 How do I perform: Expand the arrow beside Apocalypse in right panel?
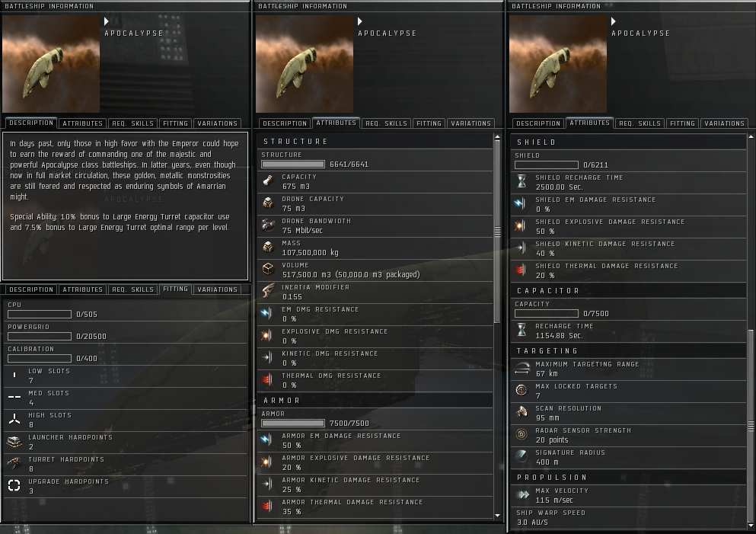point(614,21)
